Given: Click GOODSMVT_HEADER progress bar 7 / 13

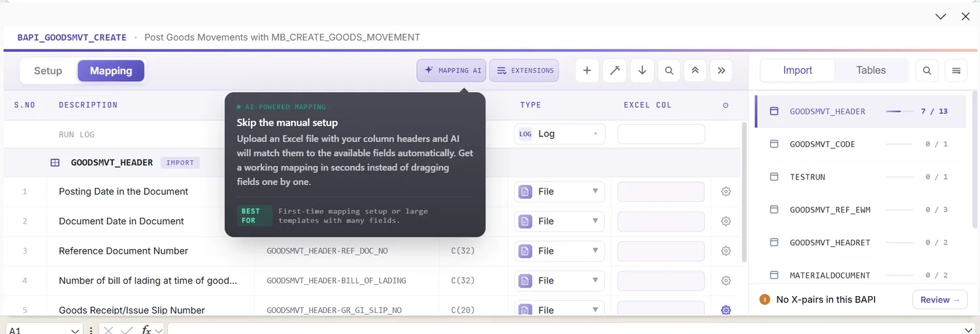Looking at the screenshot, I should pos(899,111).
